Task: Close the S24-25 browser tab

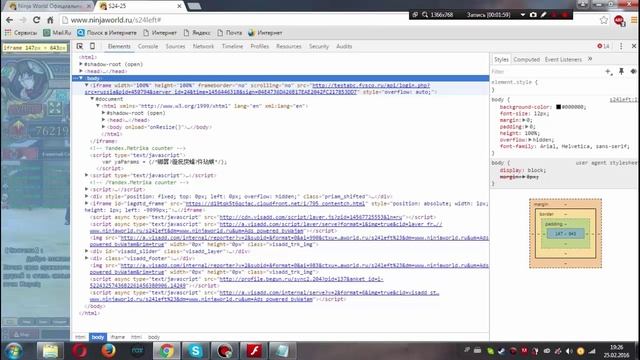Action: [179, 6]
